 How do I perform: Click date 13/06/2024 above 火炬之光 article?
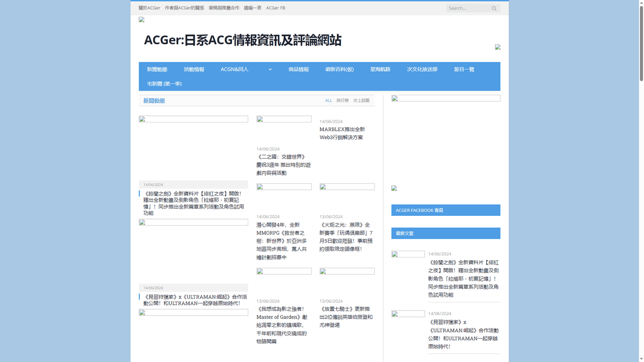click(331, 217)
